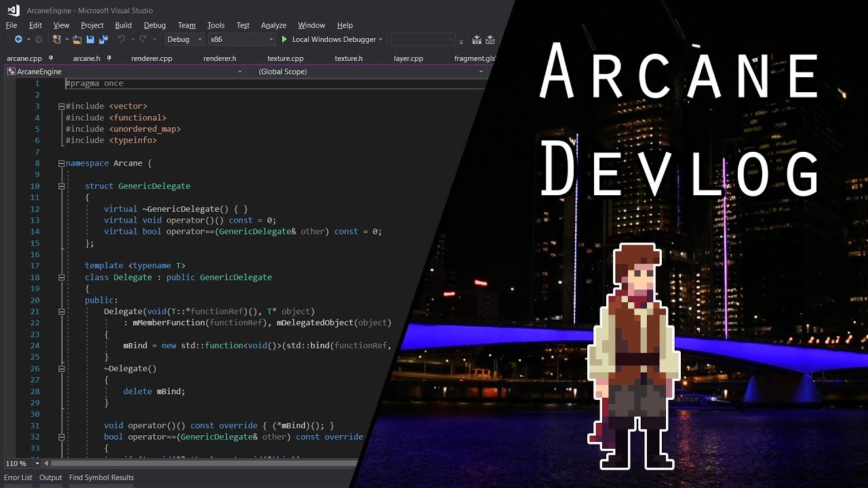868x488 pixels.
Task: Open the Test menu
Action: (x=243, y=25)
